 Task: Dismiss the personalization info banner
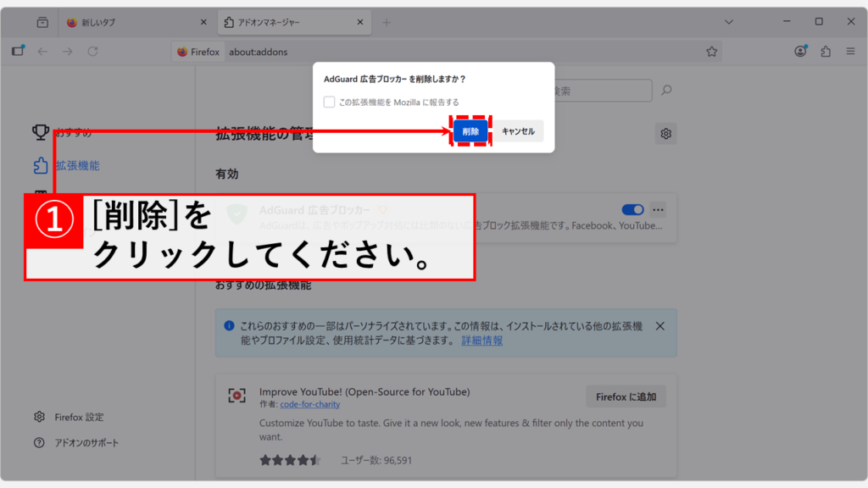tap(659, 326)
